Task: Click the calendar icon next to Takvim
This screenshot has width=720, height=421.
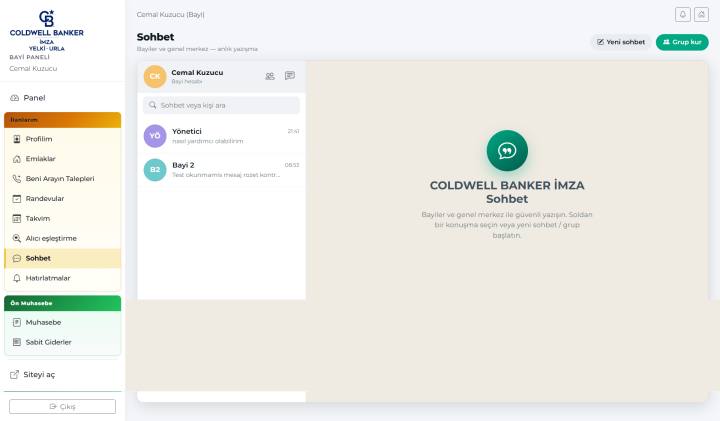Action: 17,219
